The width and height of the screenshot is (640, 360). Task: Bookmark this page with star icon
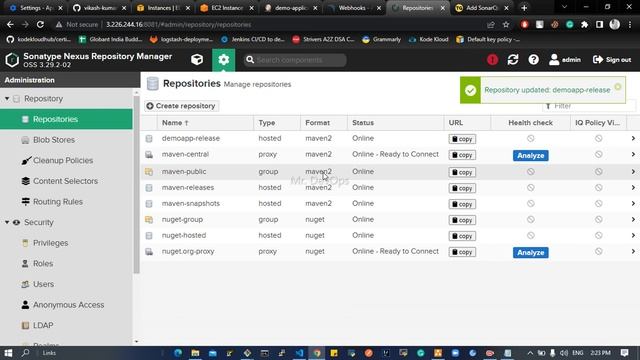tap(506, 24)
